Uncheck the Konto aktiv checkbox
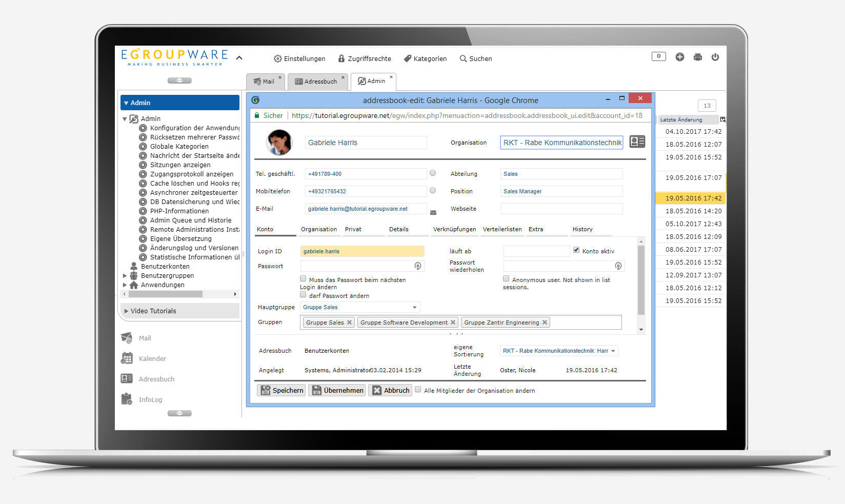Viewport: 845px width, 504px height. 576,250
